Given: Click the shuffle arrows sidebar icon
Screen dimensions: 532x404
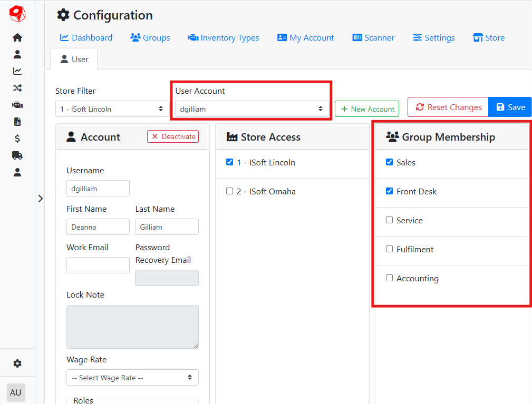Looking at the screenshot, I should 17,88.
